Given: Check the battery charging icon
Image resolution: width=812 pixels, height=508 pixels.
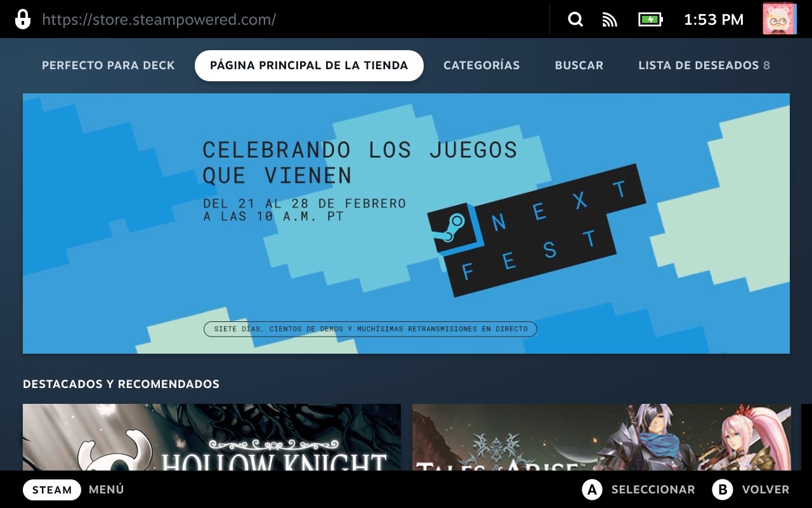Looking at the screenshot, I should (650, 20).
